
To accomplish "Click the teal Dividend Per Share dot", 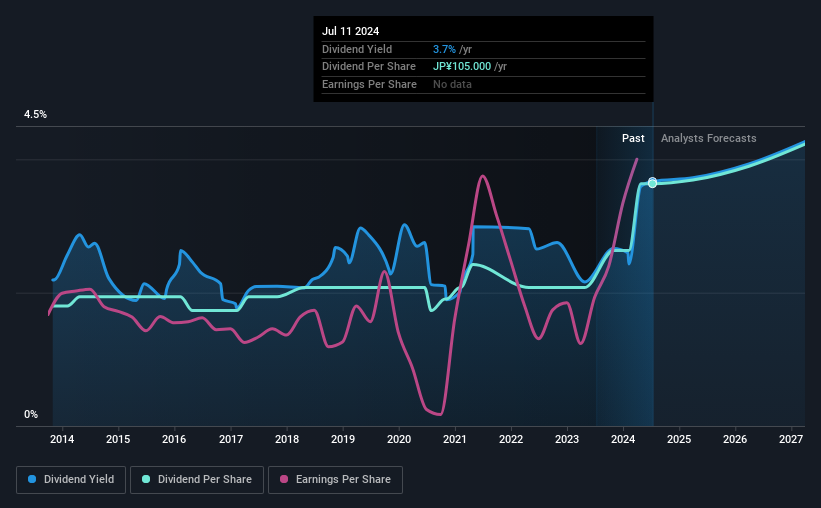I will (x=146, y=479).
